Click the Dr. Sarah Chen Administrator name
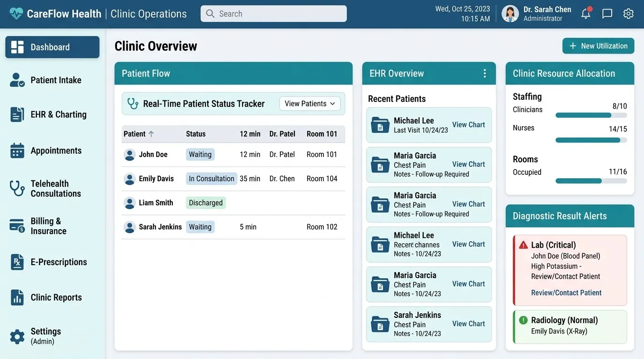Viewport: 644px width, 359px height. [547, 14]
